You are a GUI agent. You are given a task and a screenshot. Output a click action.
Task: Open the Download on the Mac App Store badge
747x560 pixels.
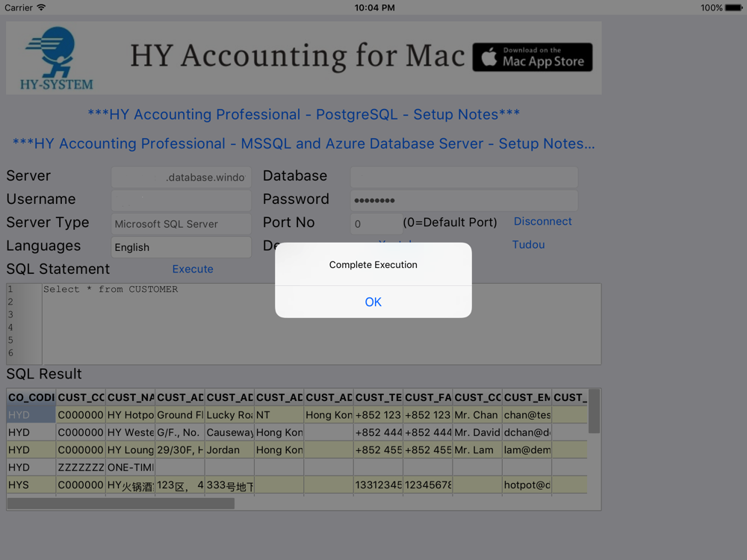click(x=532, y=57)
